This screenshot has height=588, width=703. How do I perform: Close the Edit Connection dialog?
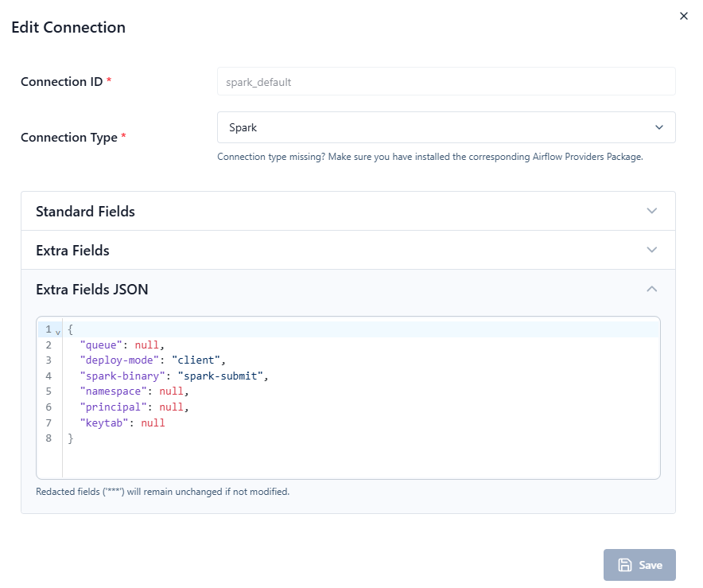coord(684,16)
